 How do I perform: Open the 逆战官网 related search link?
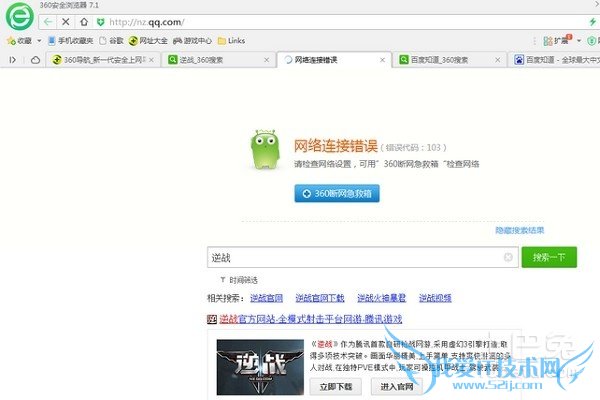[266, 298]
